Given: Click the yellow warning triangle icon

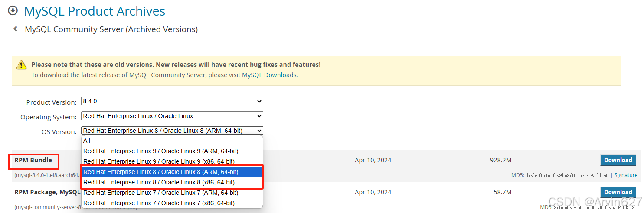Looking at the screenshot, I should [21, 65].
